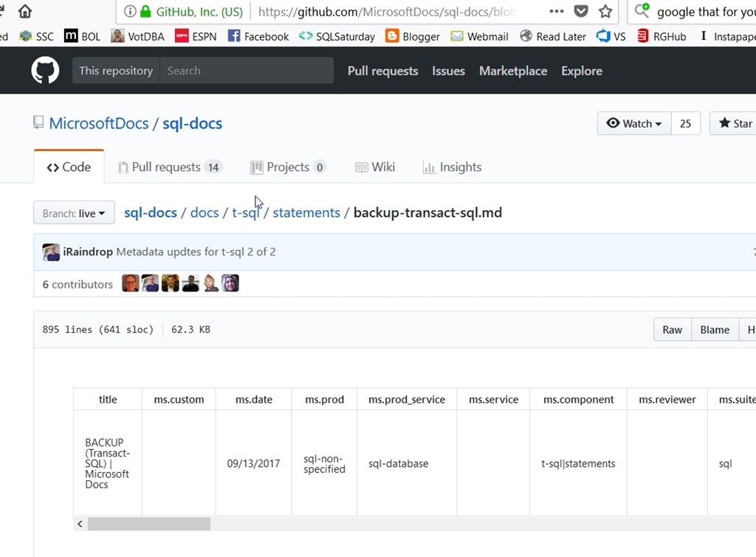Click the Pocket save icon in address bar

point(581,12)
